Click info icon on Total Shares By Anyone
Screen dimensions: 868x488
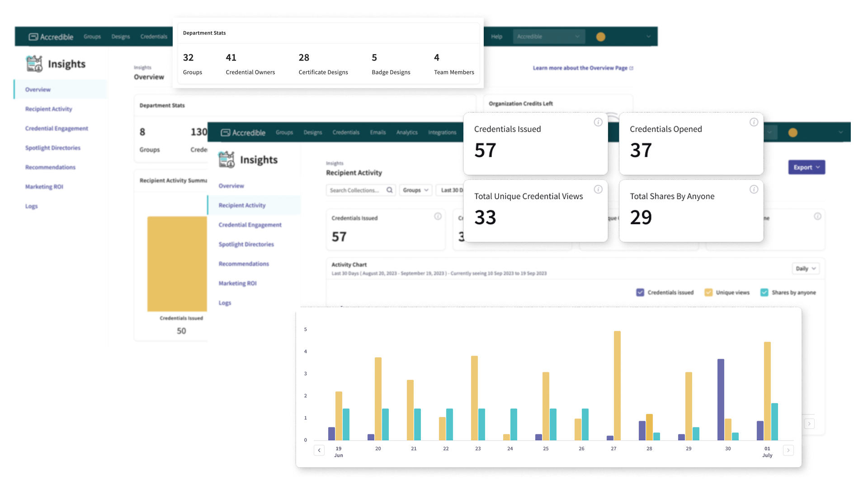click(x=754, y=189)
